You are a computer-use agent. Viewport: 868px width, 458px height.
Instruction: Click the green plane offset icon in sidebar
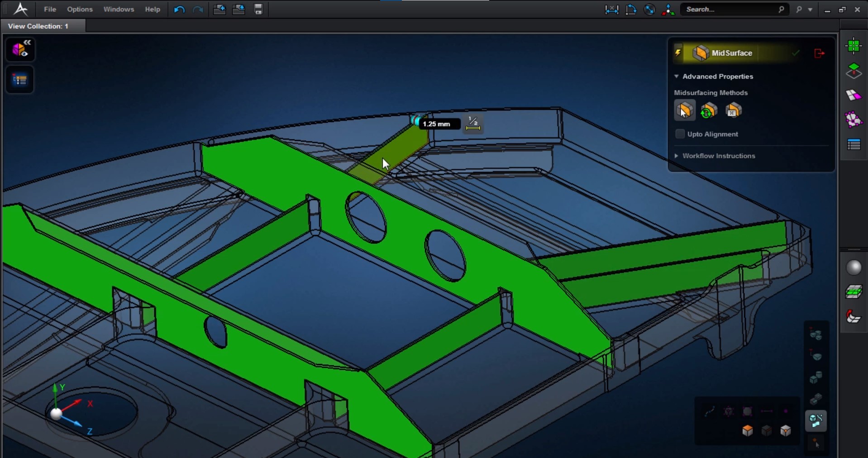(854, 71)
